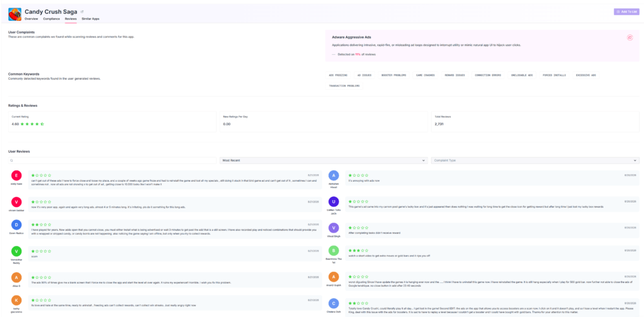Click the Ratings & Reviews section heading

coord(23,106)
